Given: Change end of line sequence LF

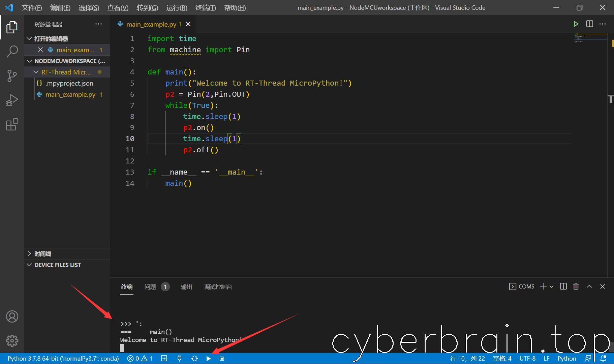Looking at the screenshot, I should coord(546,358).
